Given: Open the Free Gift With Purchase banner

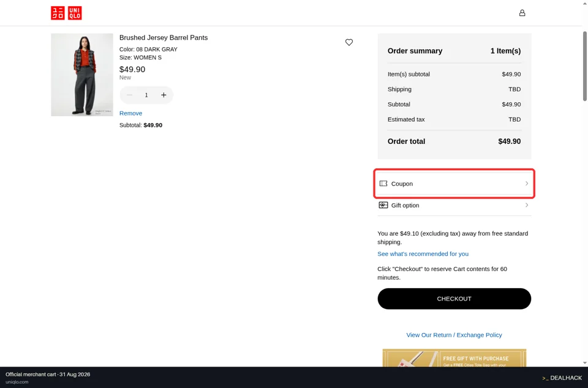Looking at the screenshot, I should 454,357.
